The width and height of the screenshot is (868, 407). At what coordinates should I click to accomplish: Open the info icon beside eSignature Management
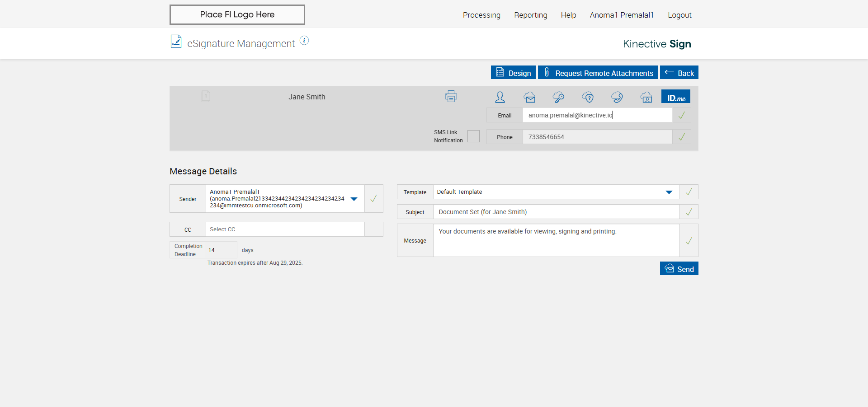(304, 41)
